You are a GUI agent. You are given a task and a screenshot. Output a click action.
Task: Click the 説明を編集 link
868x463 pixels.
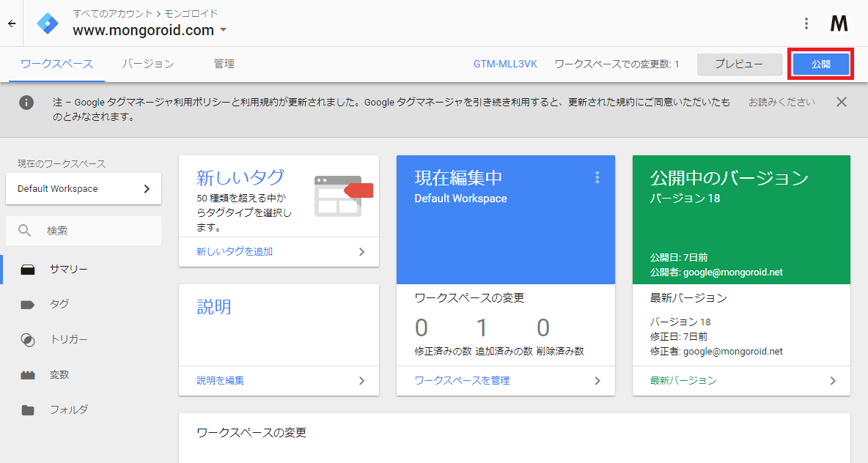tap(221, 380)
